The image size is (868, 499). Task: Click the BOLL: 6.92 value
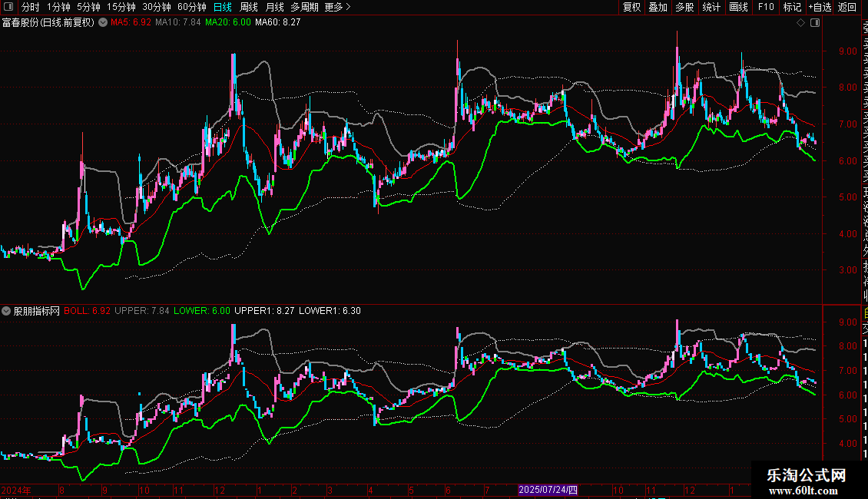pyautogui.click(x=87, y=311)
